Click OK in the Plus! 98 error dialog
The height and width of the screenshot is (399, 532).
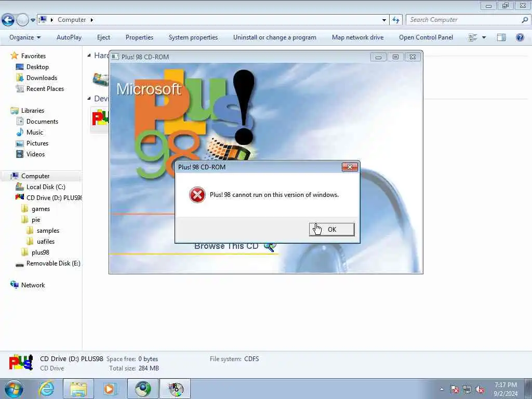(x=332, y=229)
